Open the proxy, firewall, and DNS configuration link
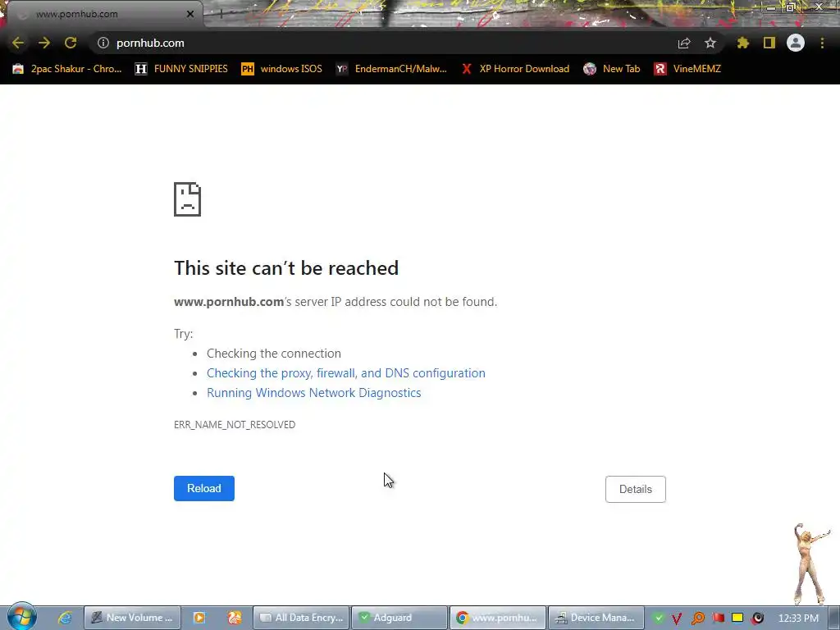Image resolution: width=840 pixels, height=630 pixels. coord(346,373)
